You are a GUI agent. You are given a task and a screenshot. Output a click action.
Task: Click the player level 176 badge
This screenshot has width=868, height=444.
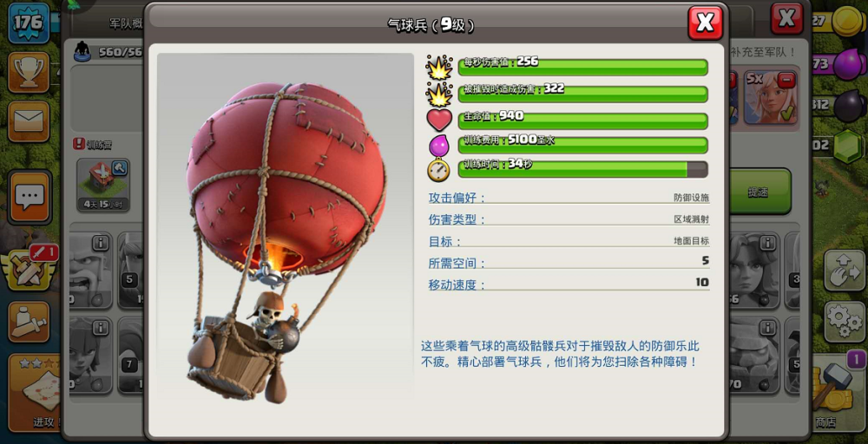pyautogui.click(x=29, y=23)
